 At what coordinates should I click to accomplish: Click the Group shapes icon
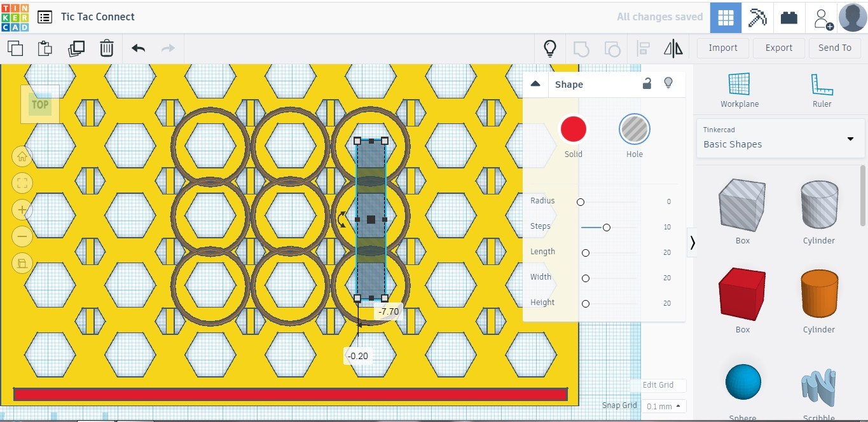(581, 48)
